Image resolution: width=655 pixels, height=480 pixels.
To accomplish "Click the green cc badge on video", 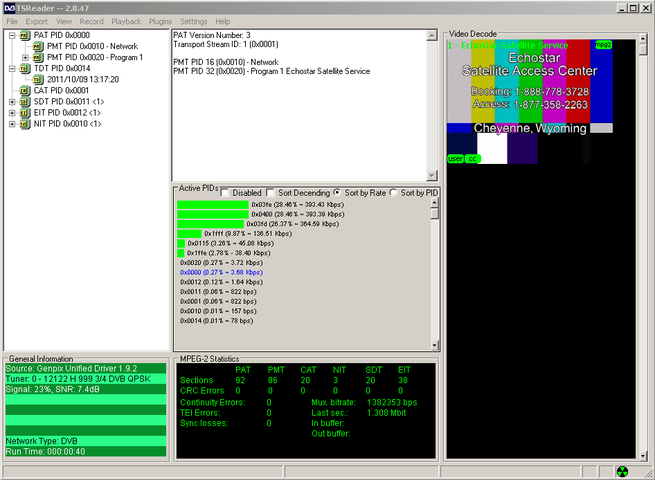I will click(x=472, y=159).
